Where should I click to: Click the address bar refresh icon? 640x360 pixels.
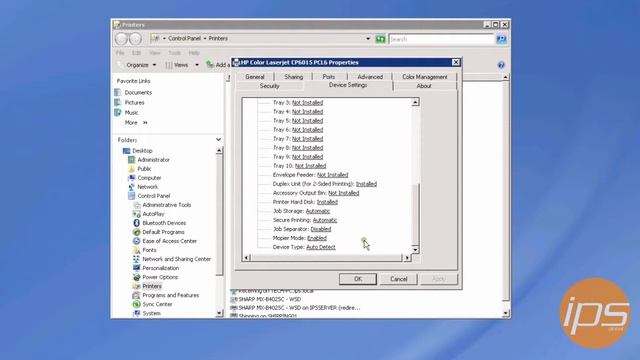tap(380, 39)
